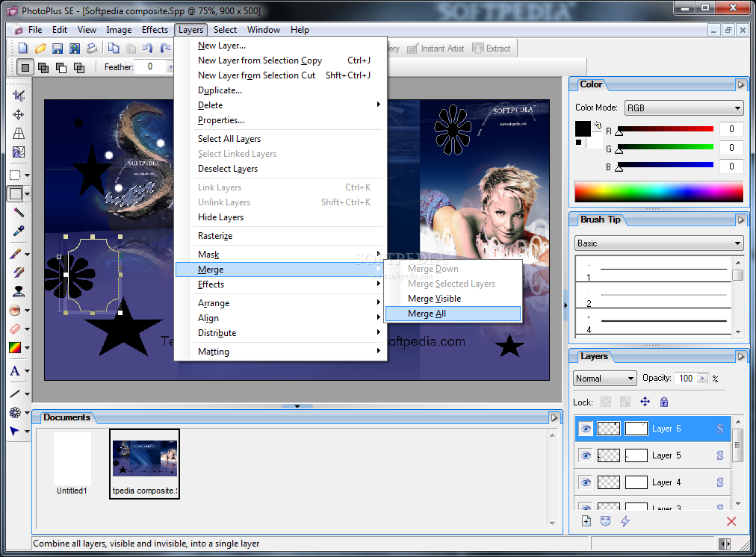This screenshot has width=756, height=557.
Task: Open the Effects menu in menu bar
Action: tap(155, 30)
